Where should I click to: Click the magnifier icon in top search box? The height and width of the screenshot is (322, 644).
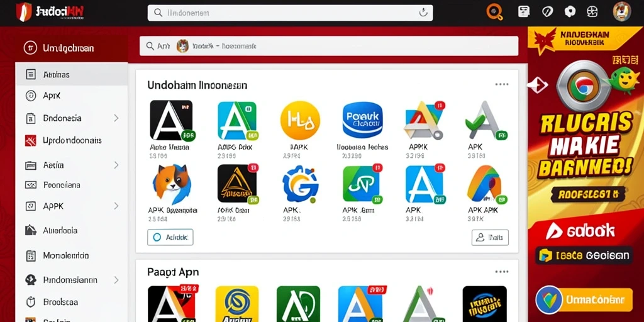coord(158,13)
